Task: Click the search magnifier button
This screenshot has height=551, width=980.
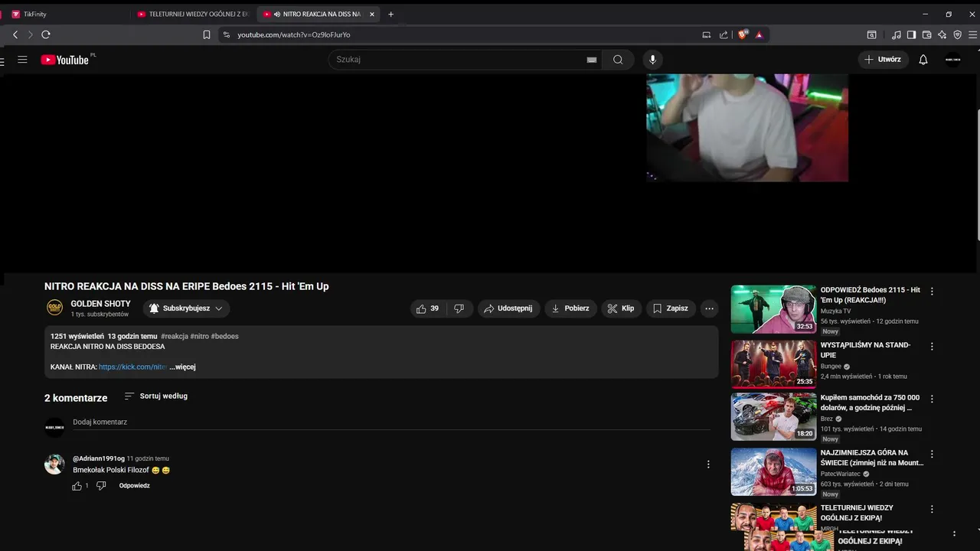Action: 618,60
